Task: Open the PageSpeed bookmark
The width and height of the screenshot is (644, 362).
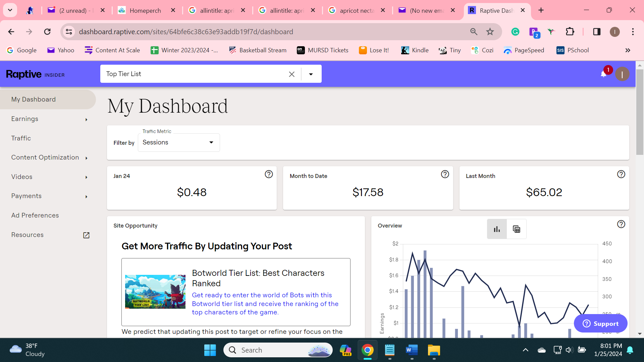Action: (524, 50)
